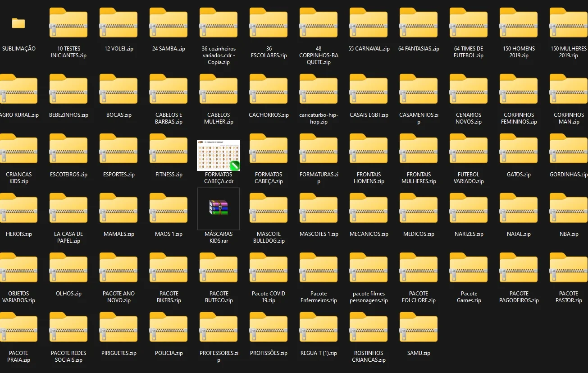Click the FUTEBOL VARIADO.zip icon
Image resolution: width=588 pixels, height=373 pixels.
click(x=469, y=148)
